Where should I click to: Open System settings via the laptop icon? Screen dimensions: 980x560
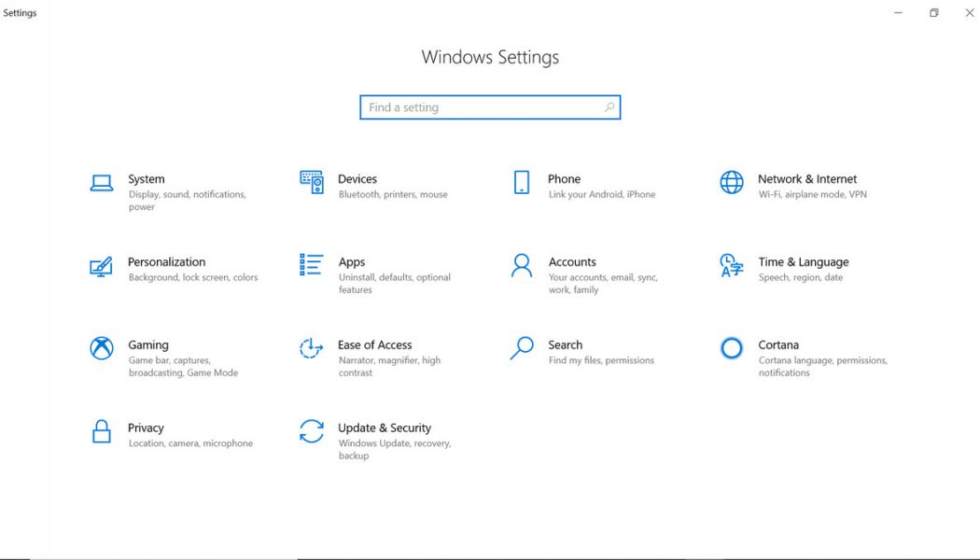(101, 183)
